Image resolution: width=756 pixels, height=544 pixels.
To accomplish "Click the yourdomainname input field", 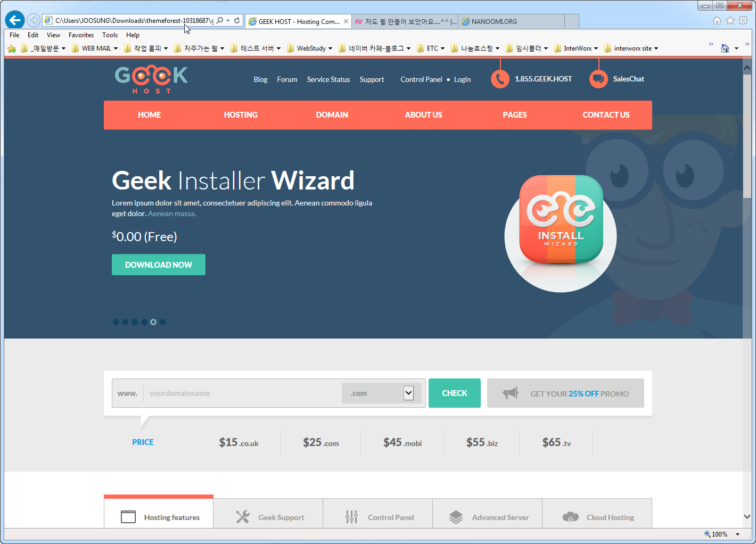I will click(x=242, y=393).
